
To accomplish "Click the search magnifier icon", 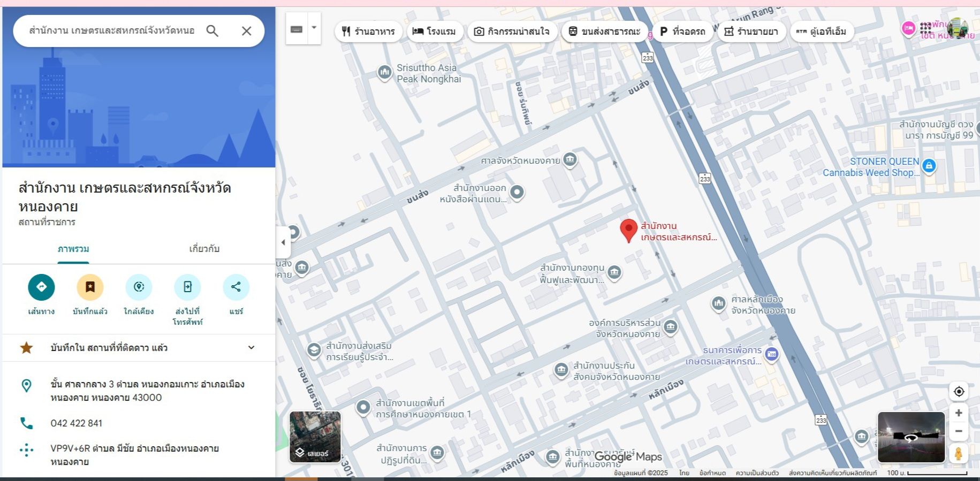I will tap(212, 31).
